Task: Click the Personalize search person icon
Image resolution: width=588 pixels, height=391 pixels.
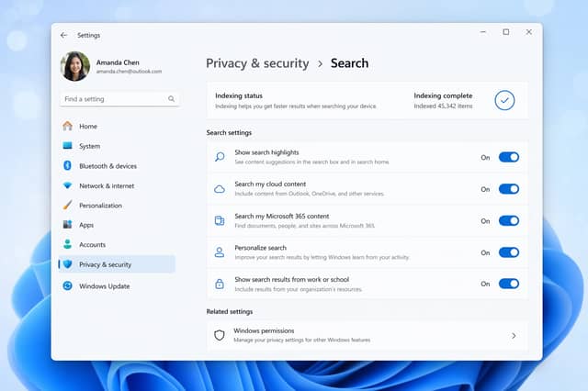Action: (220, 252)
